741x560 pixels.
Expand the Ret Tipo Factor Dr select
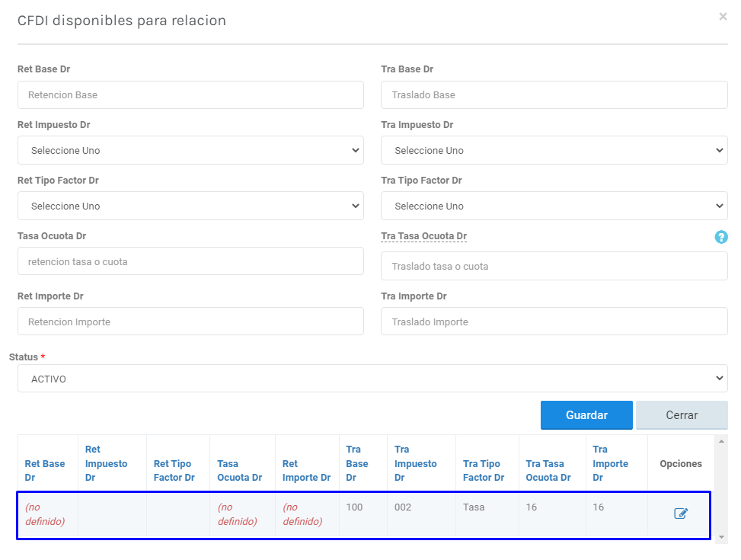pyautogui.click(x=190, y=206)
